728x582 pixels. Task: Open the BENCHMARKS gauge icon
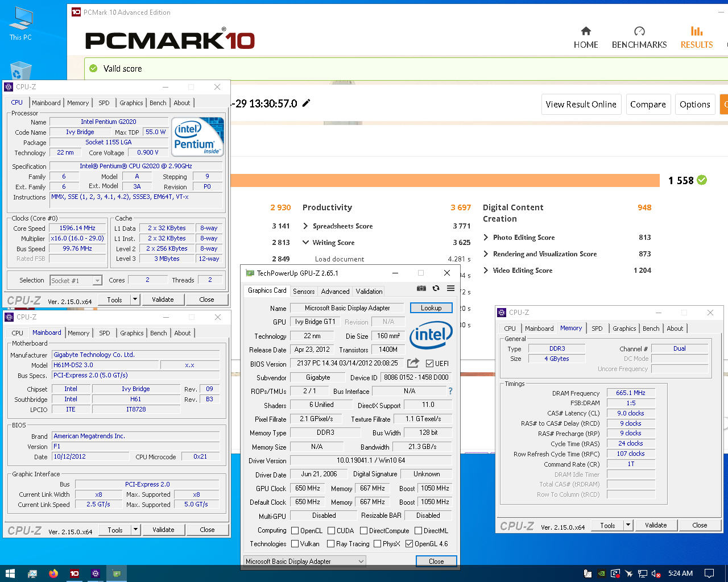[639, 31]
